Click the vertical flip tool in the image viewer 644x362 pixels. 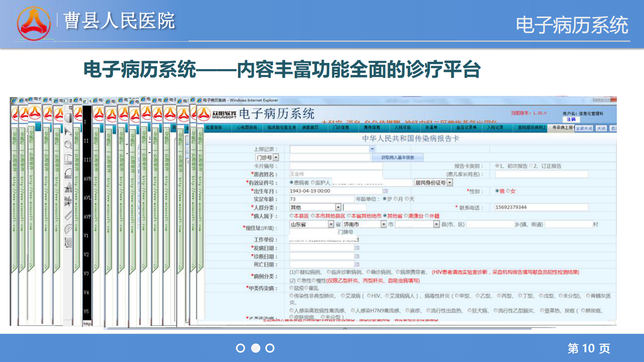68,201
